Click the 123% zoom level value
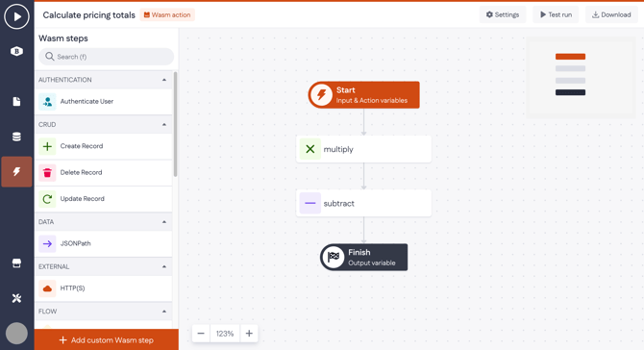This screenshot has width=644, height=350. (x=225, y=333)
